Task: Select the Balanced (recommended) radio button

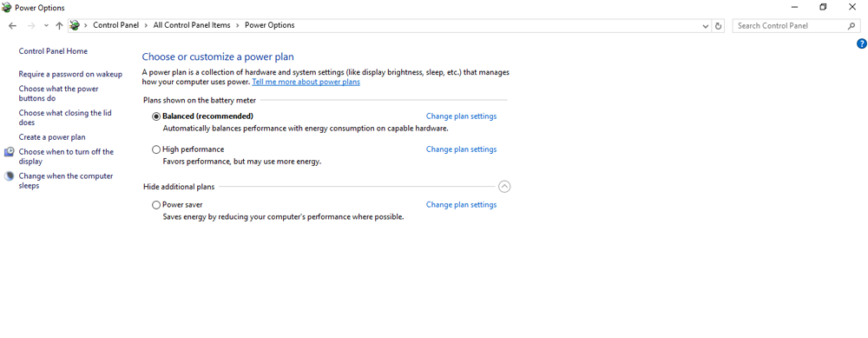Action: [156, 116]
